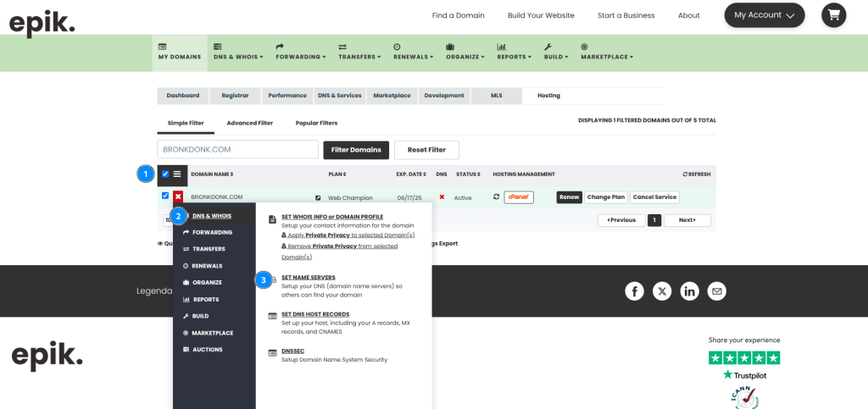The image size is (868, 409).
Task: Click Apply Private Privacy to selected Domain(s)
Action: pyautogui.click(x=348, y=235)
